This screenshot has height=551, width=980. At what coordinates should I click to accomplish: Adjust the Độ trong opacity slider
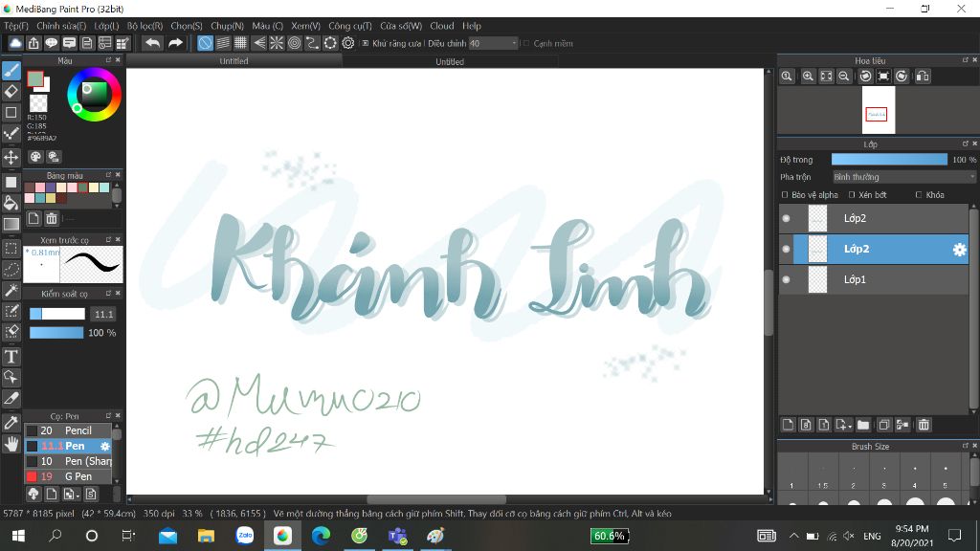[889, 160]
